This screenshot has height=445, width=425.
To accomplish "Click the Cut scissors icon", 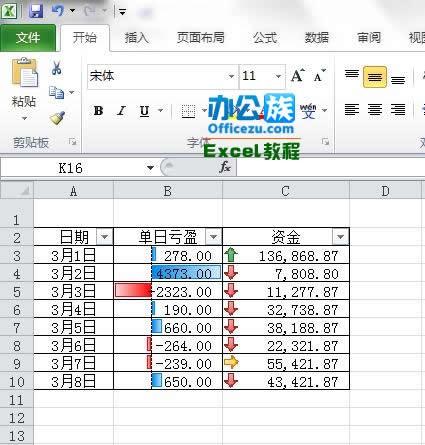I will point(56,68).
